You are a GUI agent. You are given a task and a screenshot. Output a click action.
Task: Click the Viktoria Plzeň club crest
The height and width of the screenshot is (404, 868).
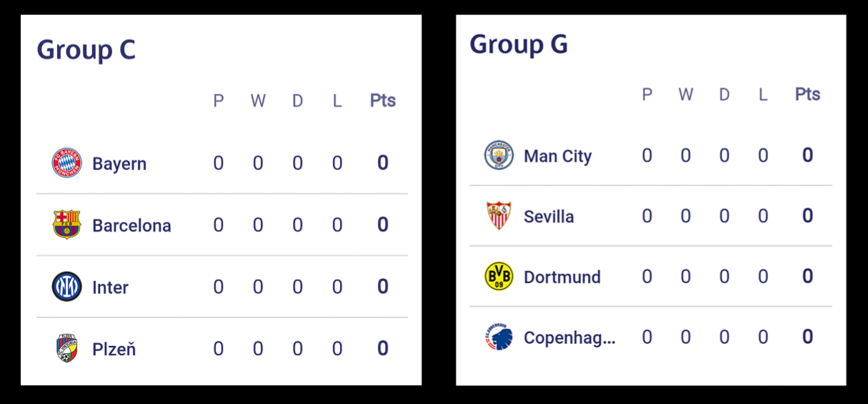pyautogui.click(x=66, y=348)
